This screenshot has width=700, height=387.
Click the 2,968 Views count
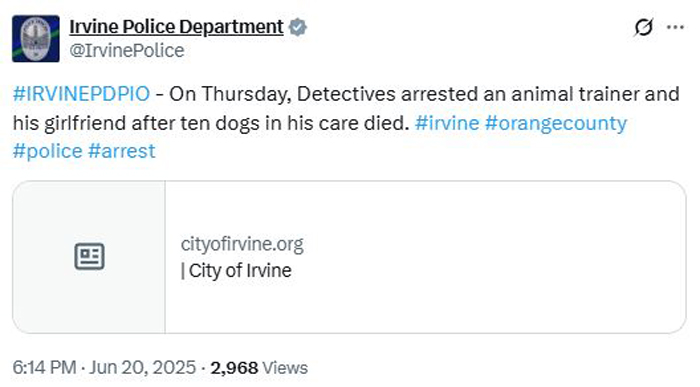[x=259, y=368]
